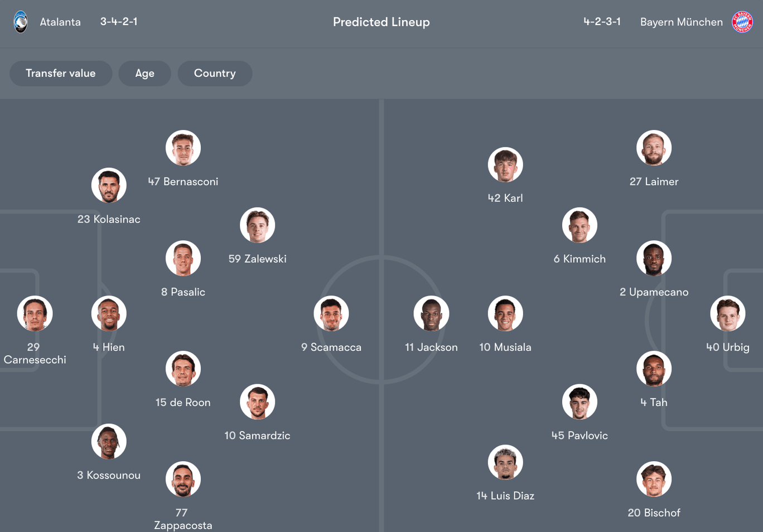Screen dimensions: 763x532
Task: Click the Atalanta club crest icon
Action: [x=21, y=22]
